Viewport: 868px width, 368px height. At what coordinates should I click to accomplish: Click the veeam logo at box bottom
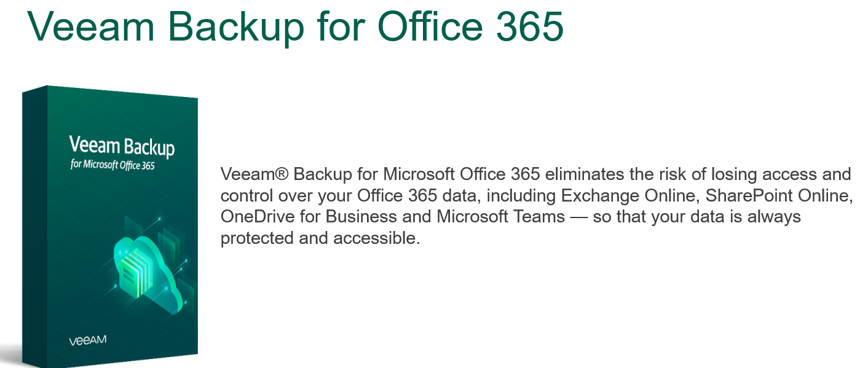pyautogui.click(x=88, y=340)
